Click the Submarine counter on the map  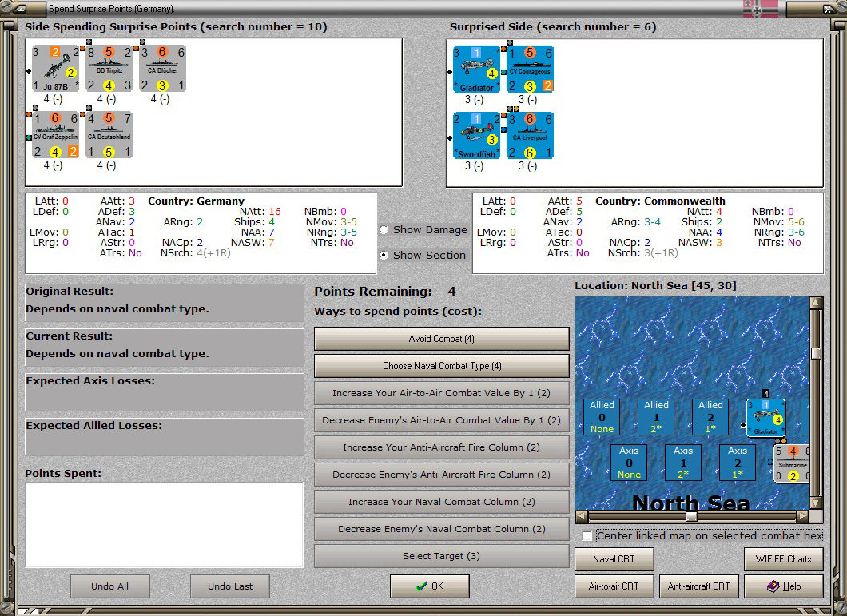[x=791, y=463]
